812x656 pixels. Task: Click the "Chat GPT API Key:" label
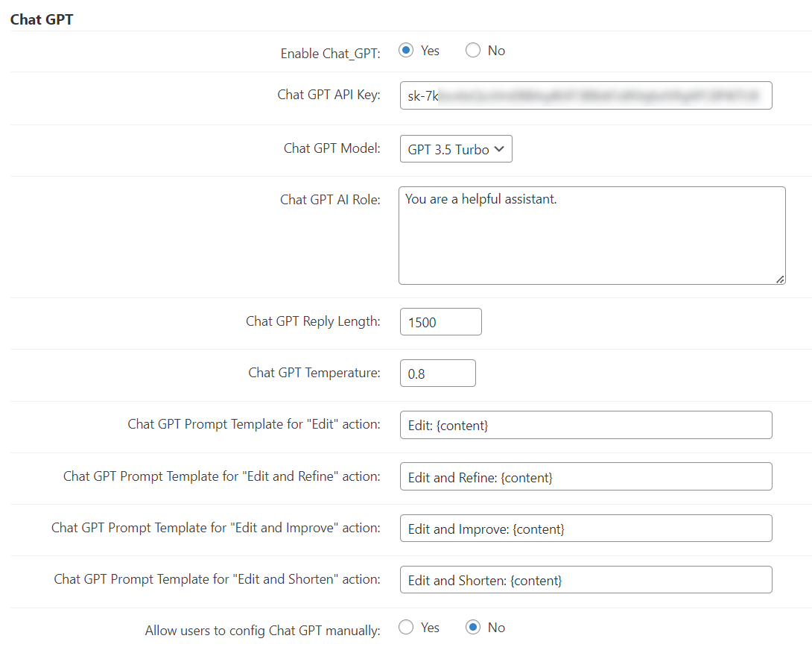point(329,95)
